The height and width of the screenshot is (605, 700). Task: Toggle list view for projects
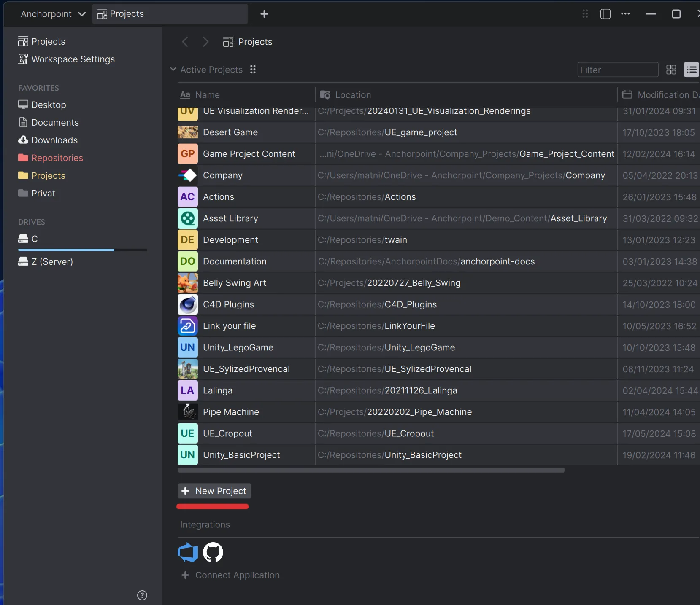691,70
